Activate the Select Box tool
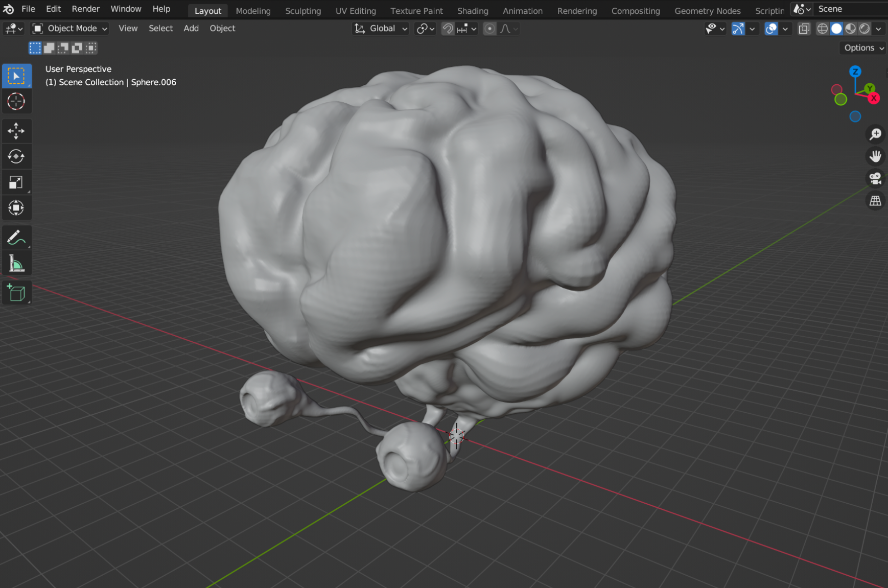 17,76
